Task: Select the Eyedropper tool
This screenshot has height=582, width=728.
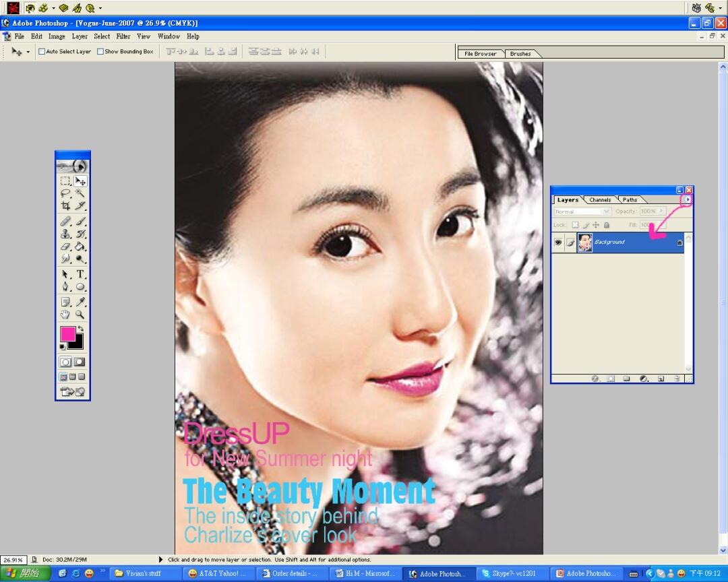Action: click(80, 302)
